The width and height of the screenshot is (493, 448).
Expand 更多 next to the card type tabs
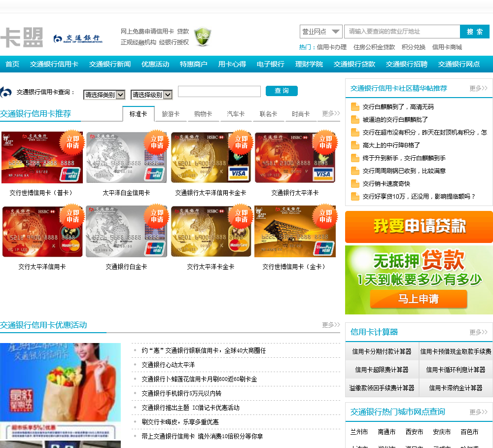click(x=331, y=113)
